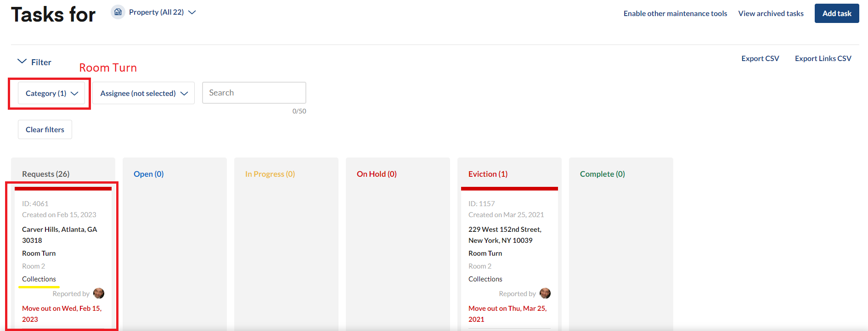Select the Requests (26) column header
This screenshot has width=868, height=331.
pos(46,174)
